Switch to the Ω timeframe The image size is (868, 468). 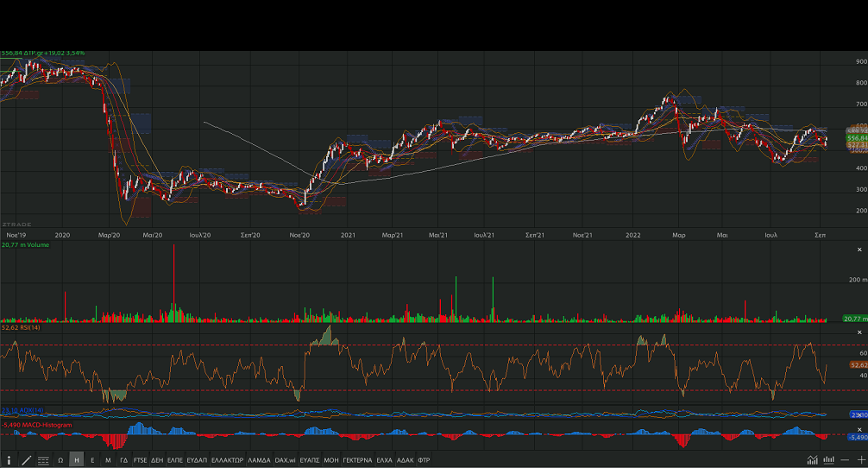60,460
